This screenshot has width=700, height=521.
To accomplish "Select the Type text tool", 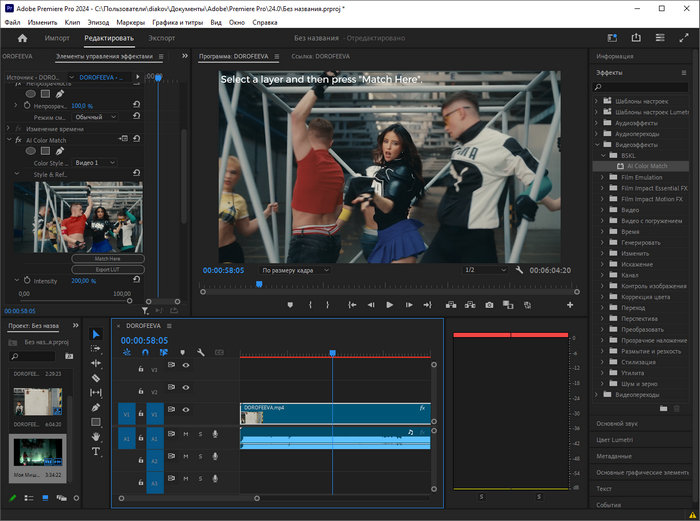I will [x=96, y=451].
